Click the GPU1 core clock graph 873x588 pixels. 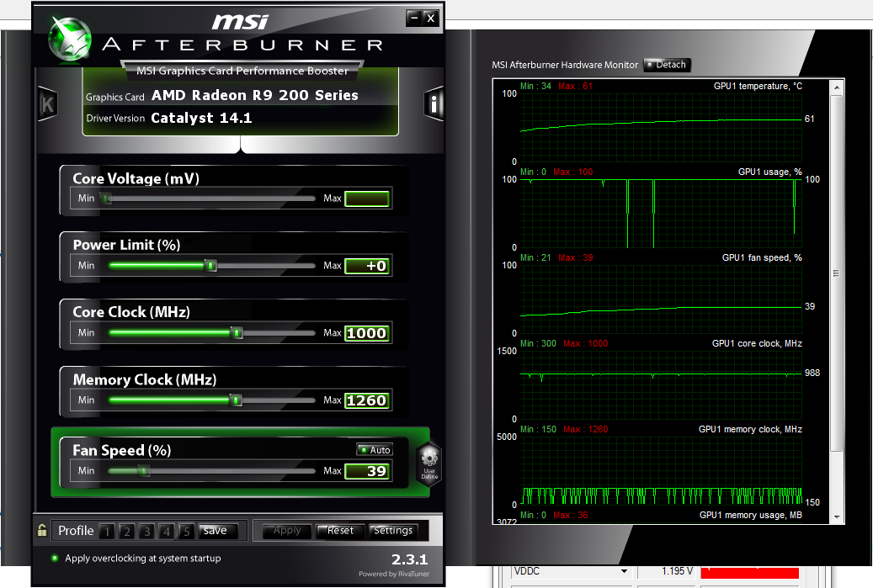point(662,385)
